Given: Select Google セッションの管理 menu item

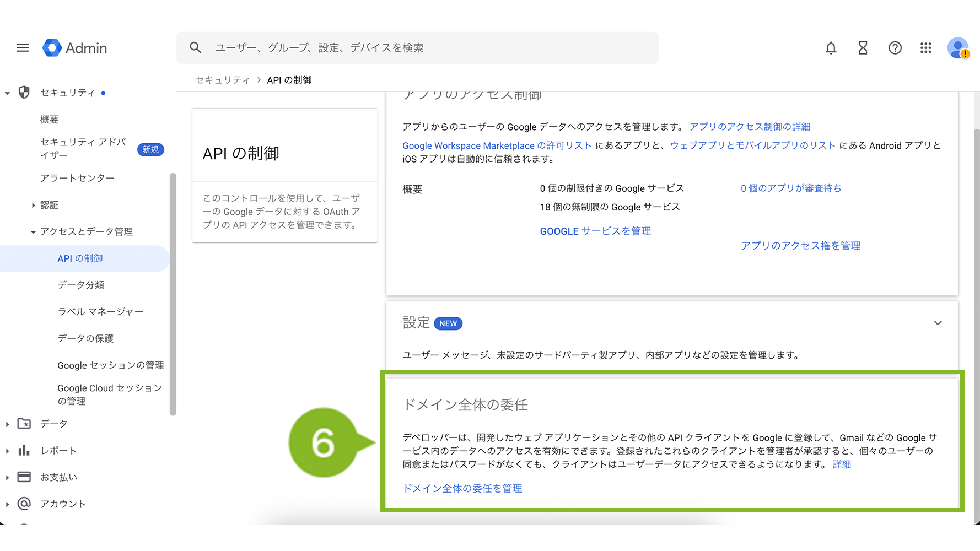Looking at the screenshot, I should pyautogui.click(x=110, y=365).
